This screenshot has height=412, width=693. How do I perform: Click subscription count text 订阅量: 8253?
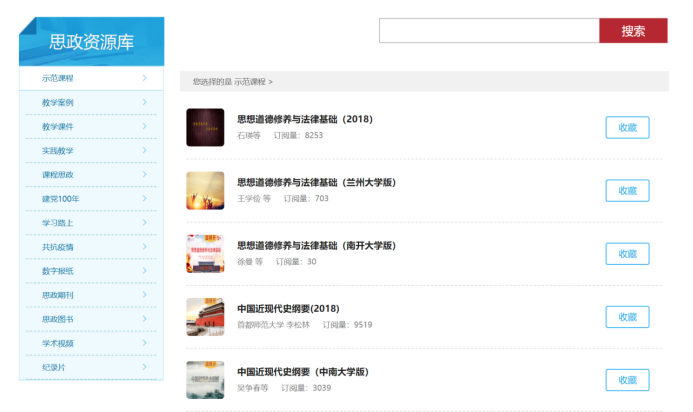tap(298, 135)
